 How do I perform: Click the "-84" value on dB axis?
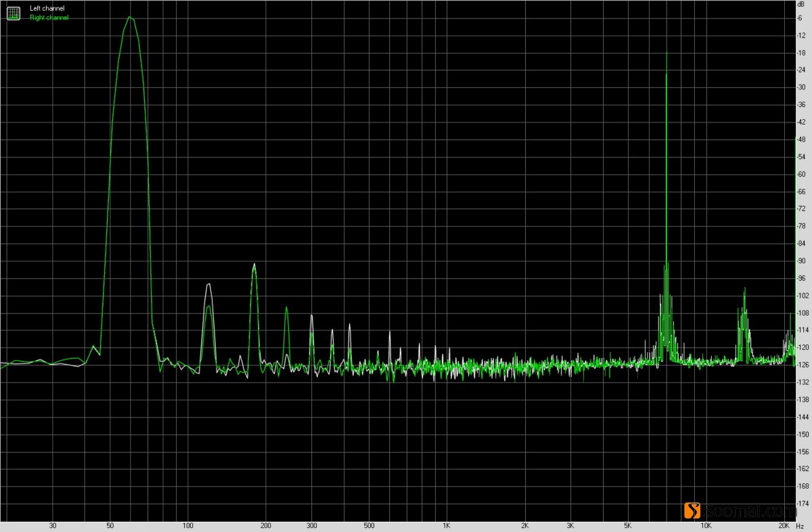tap(802, 244)
